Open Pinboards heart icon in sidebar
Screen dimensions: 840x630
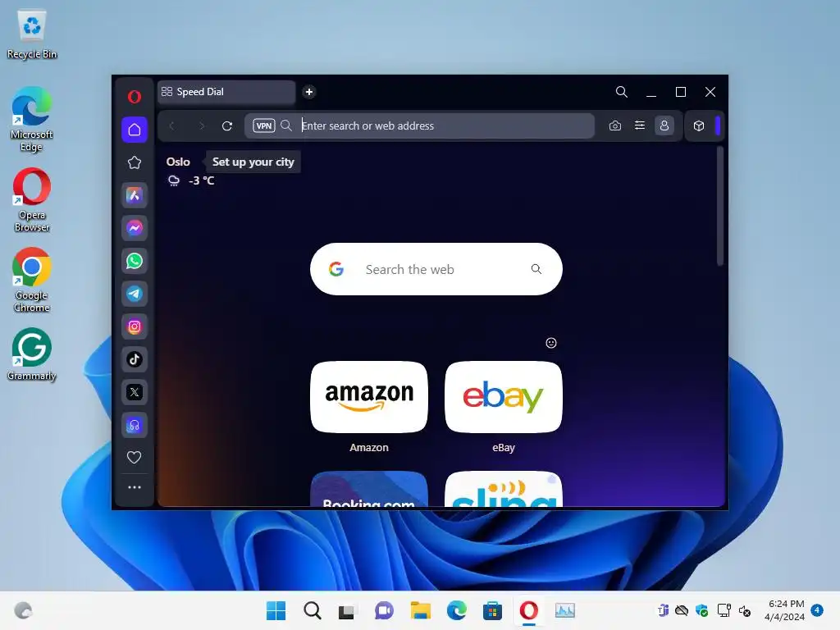click(134, 457)
